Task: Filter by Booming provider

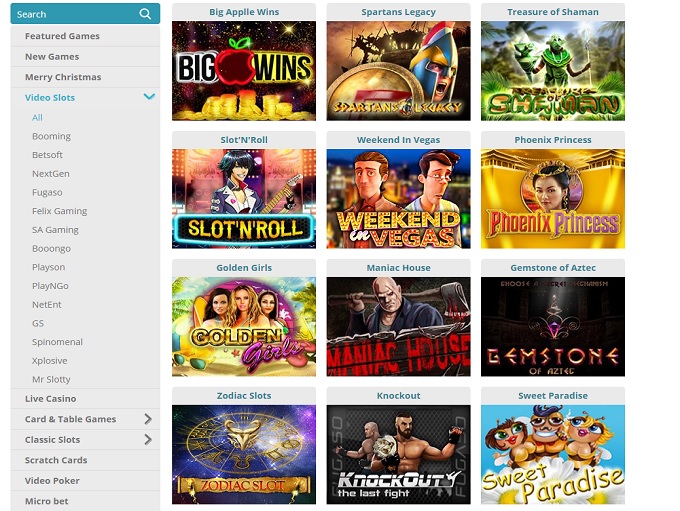Action: pos(51,136)
